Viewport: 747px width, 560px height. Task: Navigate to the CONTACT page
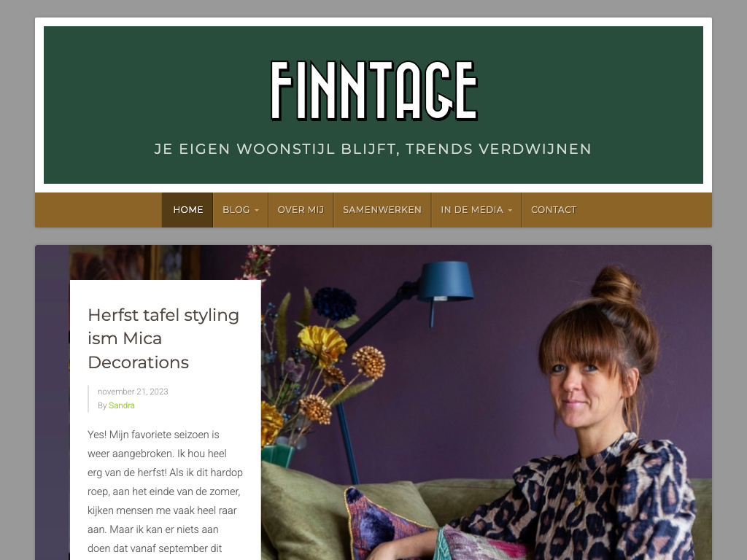[x=554, y=210]
